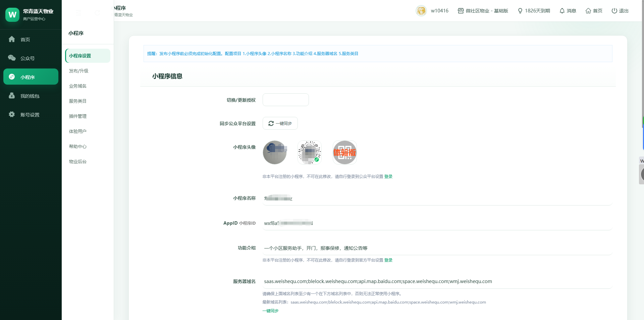Open 帮助中心 in the submenu
644x320 pixels.
coord(88,146)
